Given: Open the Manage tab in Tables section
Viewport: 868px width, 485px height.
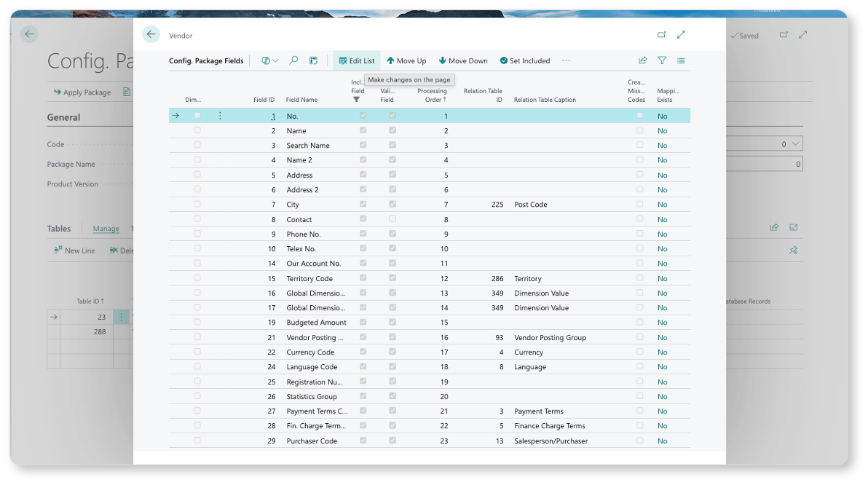Looking at the screenshot, I should (x=106, y=228).
